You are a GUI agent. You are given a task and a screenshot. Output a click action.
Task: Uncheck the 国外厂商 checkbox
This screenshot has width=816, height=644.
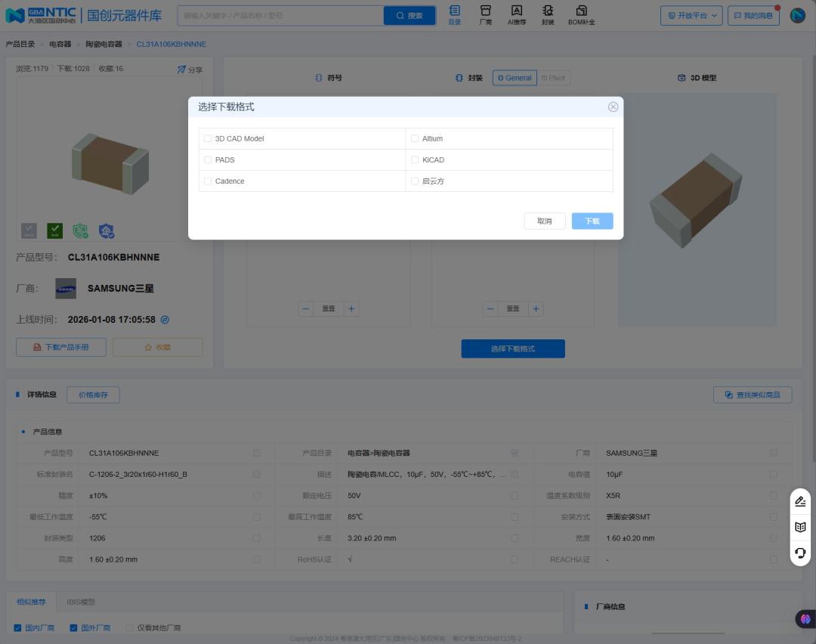click(x=73, y=628)
